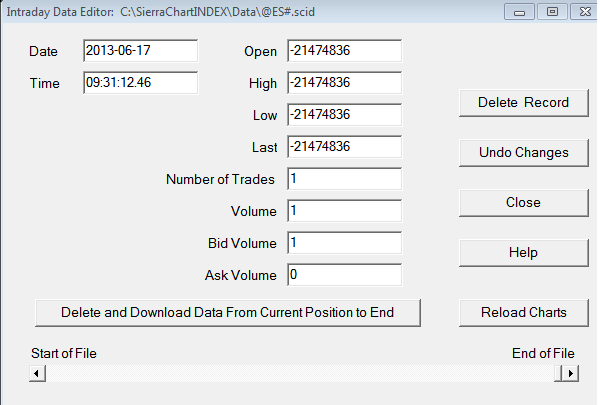Click the High price field
Screen dimensions: 600x405
(x=345, y=83)
